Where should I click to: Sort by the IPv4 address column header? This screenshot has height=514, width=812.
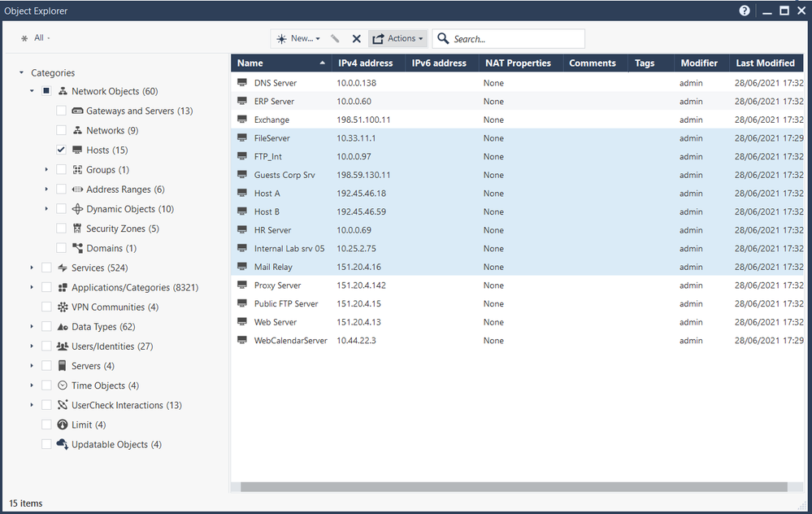365,63
